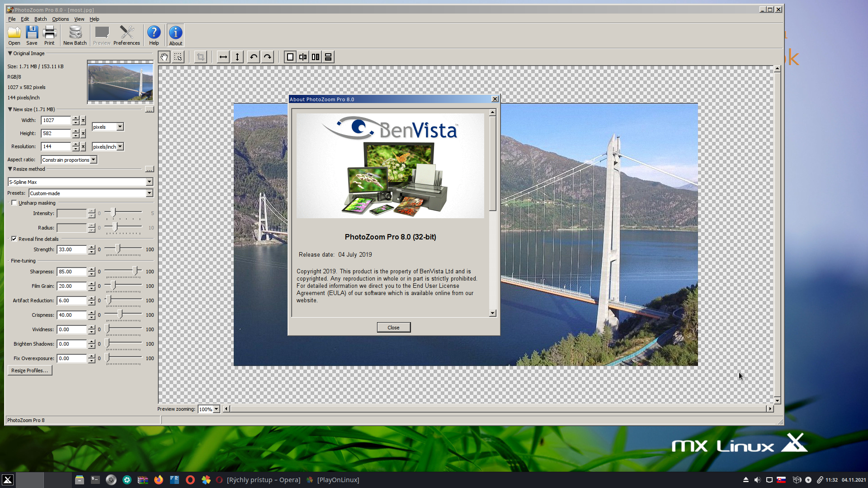Close the About PhotoZoom Pro dialog
The height and width of the screenshot is (488, 868).
(394, 328)
